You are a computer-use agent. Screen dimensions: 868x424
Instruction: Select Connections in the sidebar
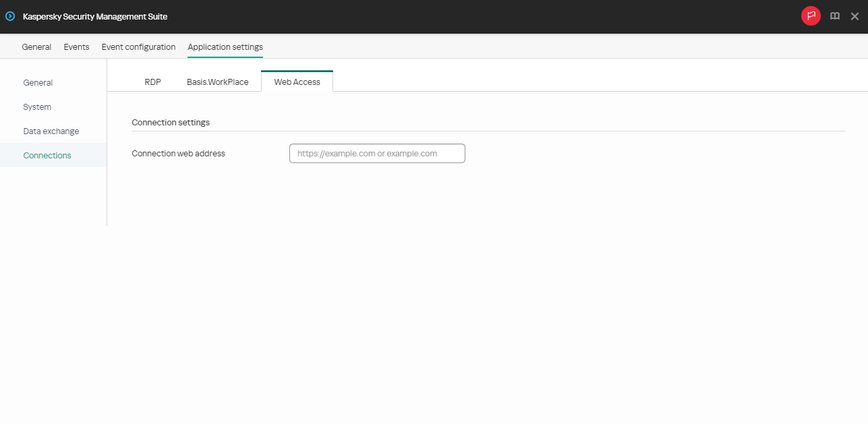(47, 155)
